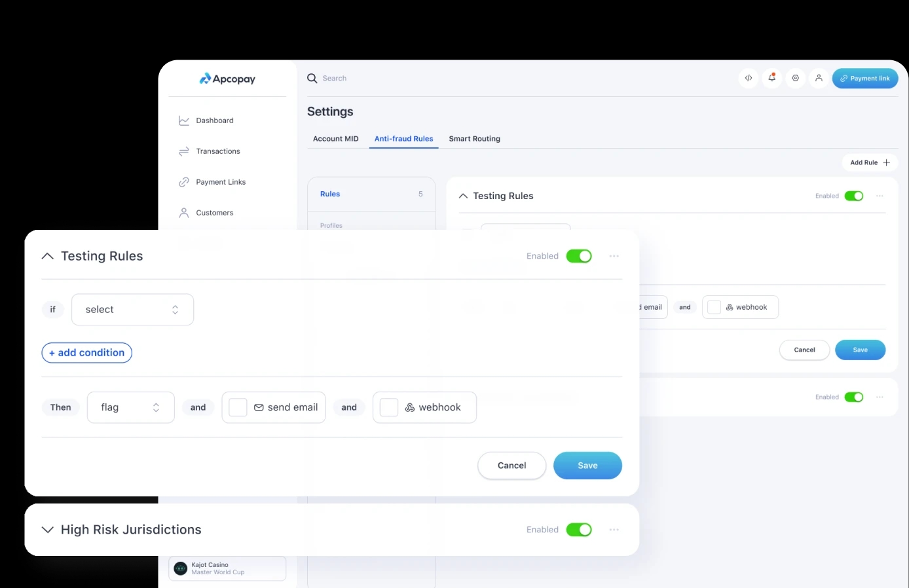Click the target settings icon in header

click(x=796, y=78)
